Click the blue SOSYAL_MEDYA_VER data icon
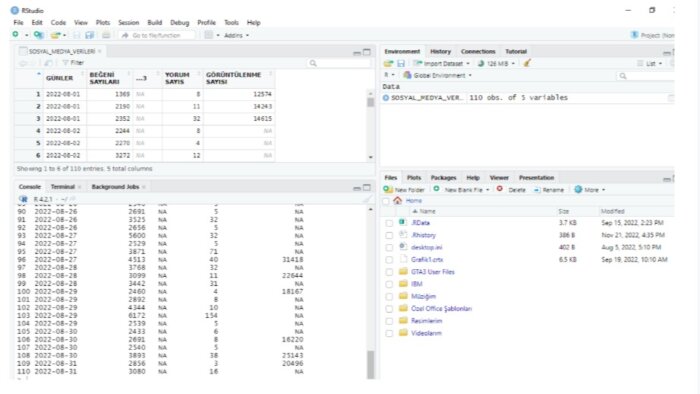Viewport: 700px width, 394px height. coord(386,97)
